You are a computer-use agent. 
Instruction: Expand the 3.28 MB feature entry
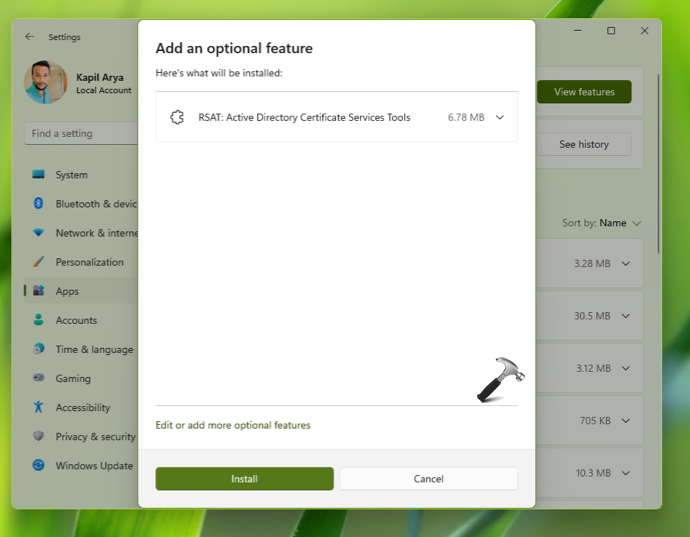click(x=625, y=263)
